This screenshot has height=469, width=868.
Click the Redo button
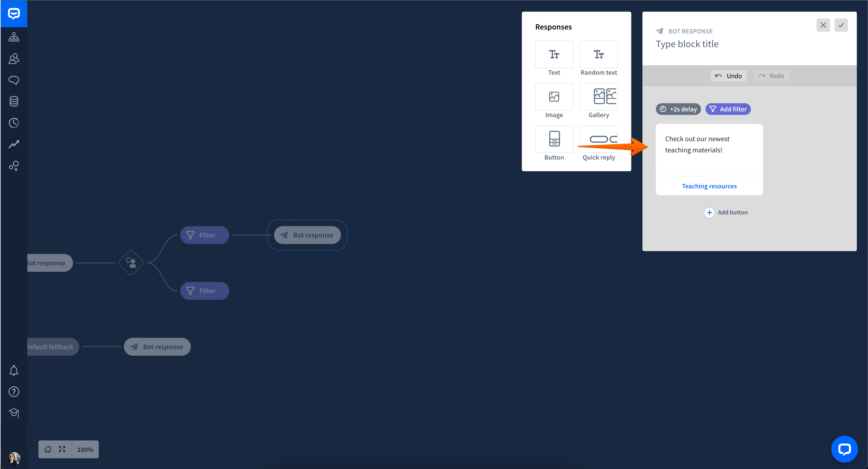click(x=771, y=76)
